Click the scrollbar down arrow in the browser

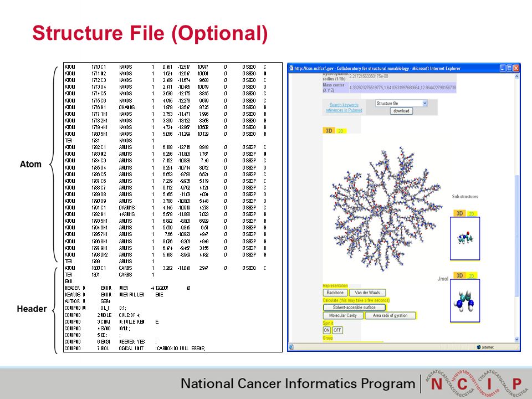pyautogui.click(x=516, y=339)
